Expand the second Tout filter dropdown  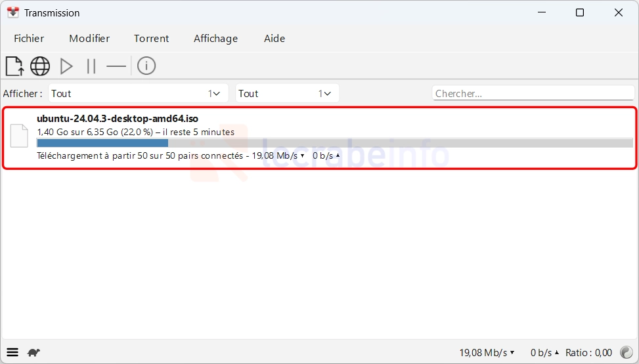coord(287,93)
